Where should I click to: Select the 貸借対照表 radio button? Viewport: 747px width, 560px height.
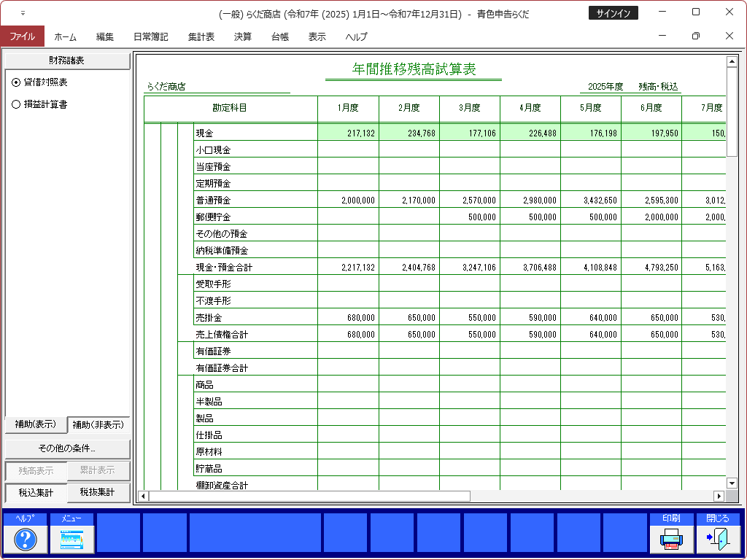tap(17, 82)
